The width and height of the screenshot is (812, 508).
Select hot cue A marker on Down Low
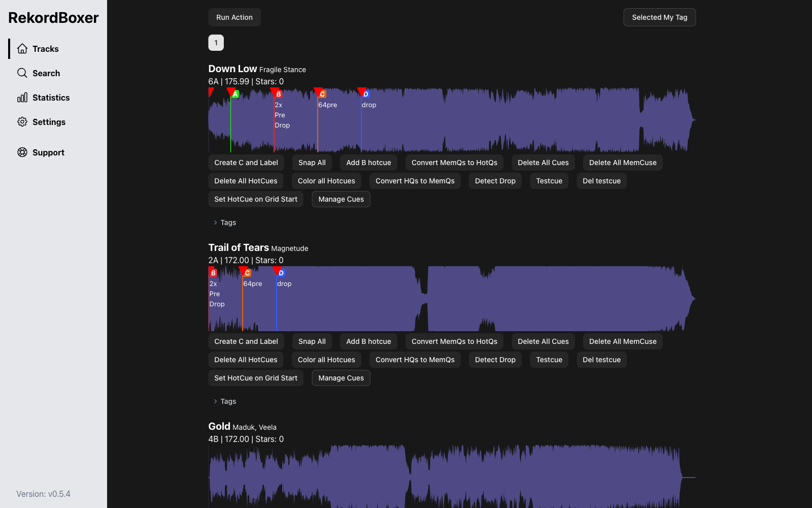tap(235, 94)
